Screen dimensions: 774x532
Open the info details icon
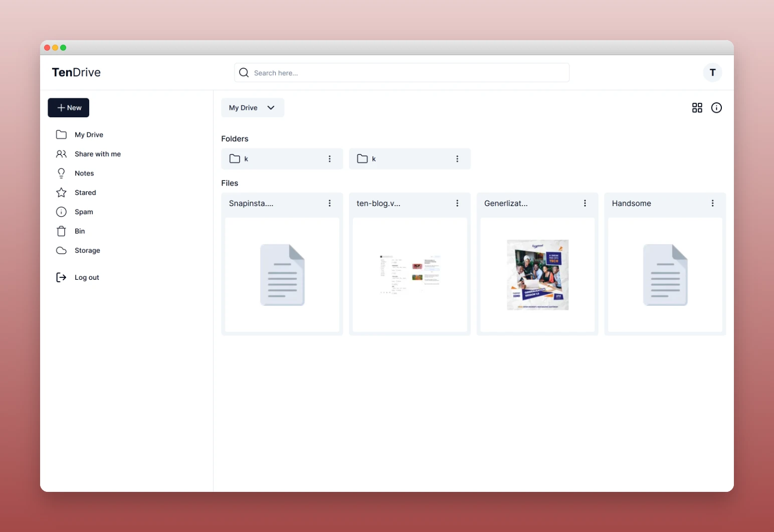716,108
